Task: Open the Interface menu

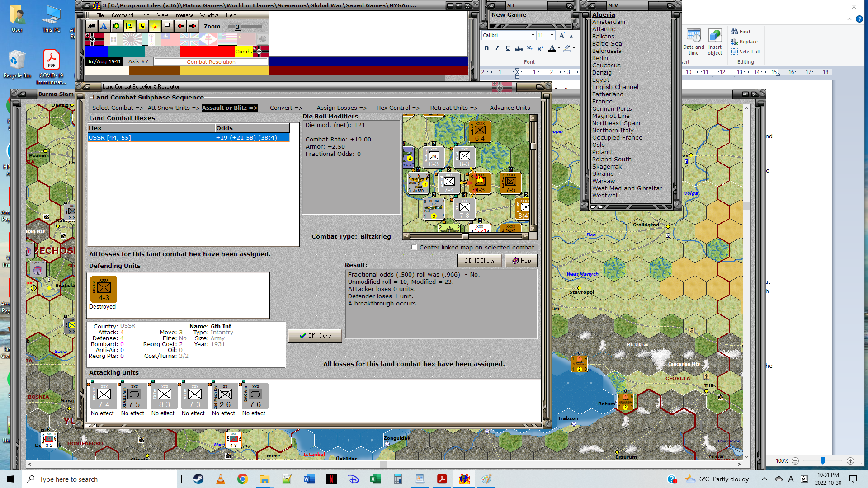Action: pos(184,15)
